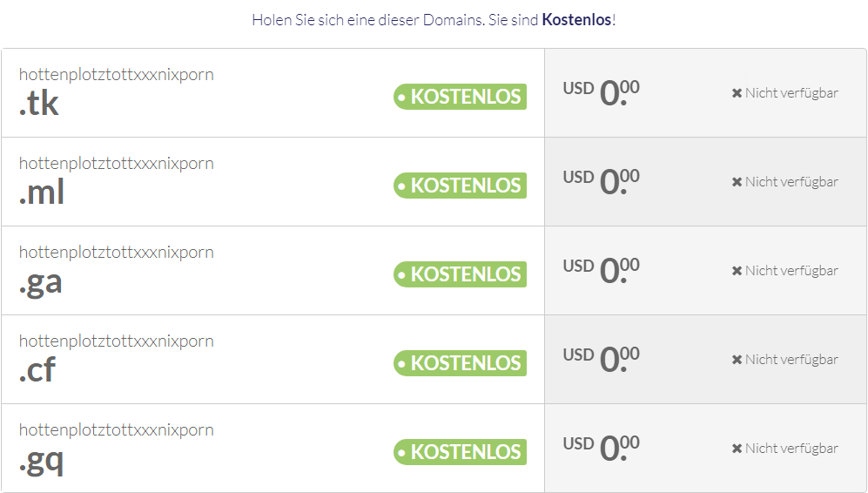This screenshot has width=868, height=493.
Task: Select the .gq domain extension text
Action: coord(41,459)
